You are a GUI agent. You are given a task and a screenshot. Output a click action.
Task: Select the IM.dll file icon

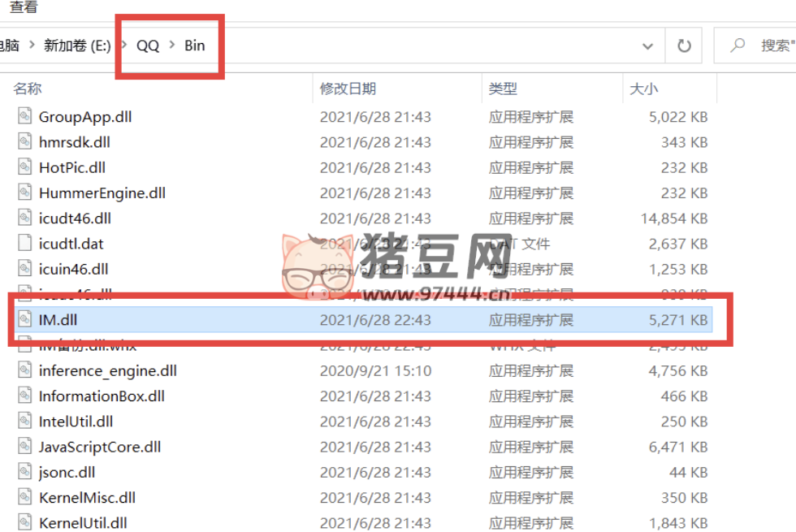tap(24, 319)
